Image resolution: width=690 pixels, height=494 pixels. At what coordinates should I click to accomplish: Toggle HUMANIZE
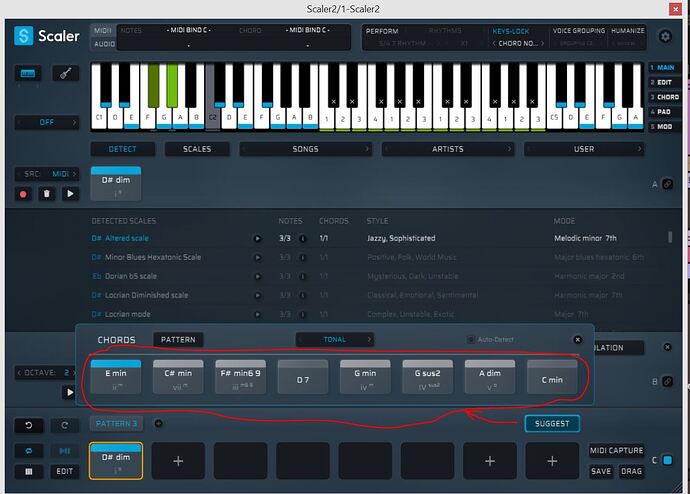pos(628,31)
